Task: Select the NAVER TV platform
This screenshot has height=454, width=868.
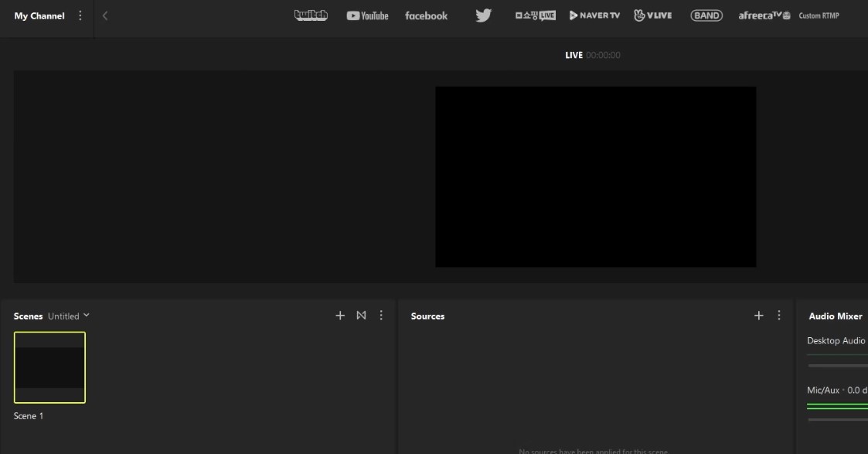Action: click(594, 15)
